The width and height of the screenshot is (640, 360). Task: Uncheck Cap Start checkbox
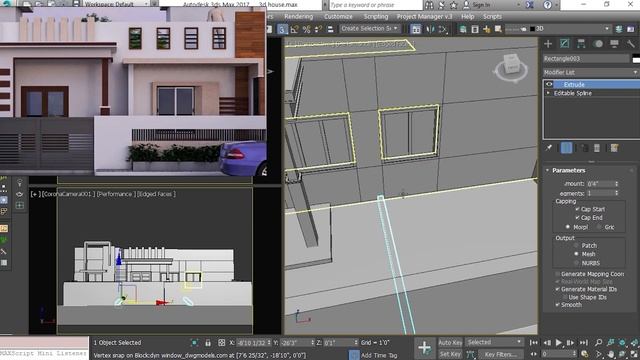coord(577,209)
